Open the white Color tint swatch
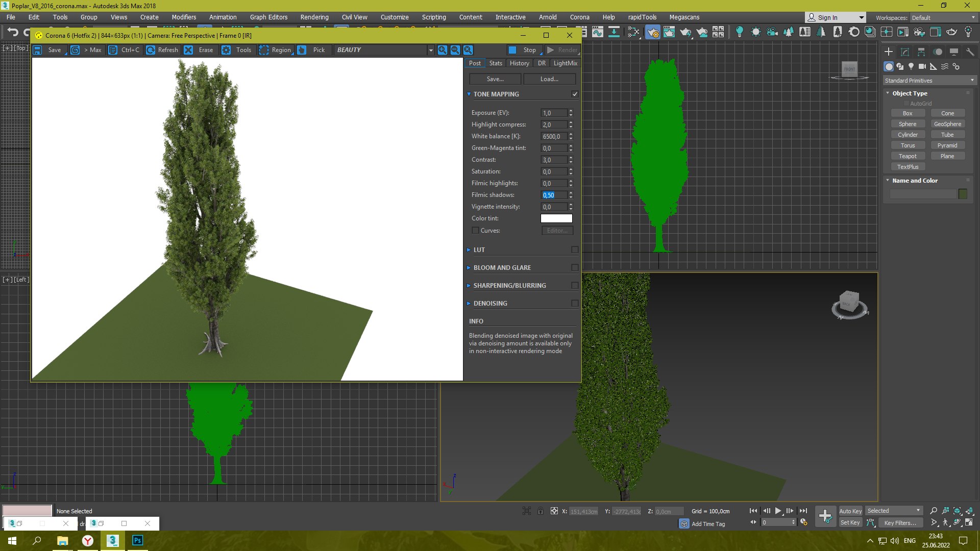The image size is (980, 551). click(x=556, y=218)
